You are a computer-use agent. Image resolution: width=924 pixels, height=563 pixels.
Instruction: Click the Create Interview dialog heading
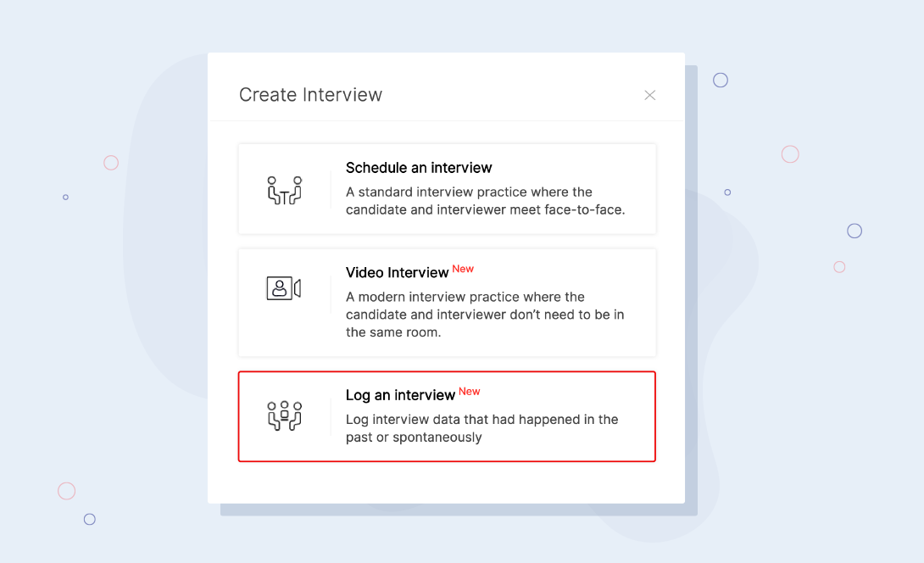pyautogui.click(x=310, y=95)
